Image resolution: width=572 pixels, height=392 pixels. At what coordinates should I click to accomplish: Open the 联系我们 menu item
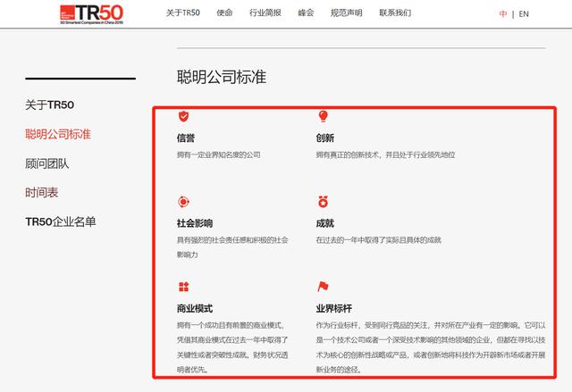tap(395, 13)
